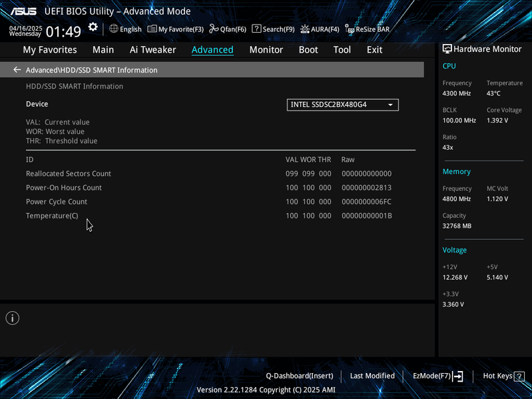Click the 100.00 MHz BCLK value

[x=459, y=121]
